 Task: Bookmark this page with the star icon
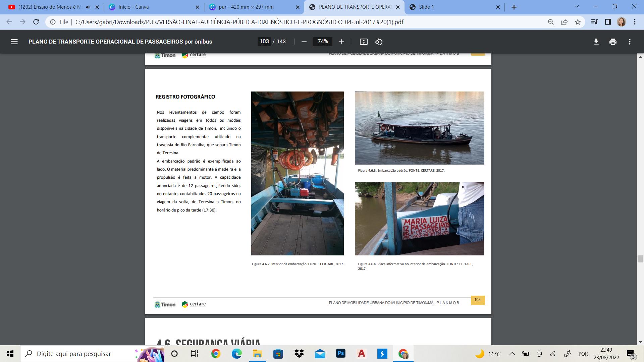point(578,22)
